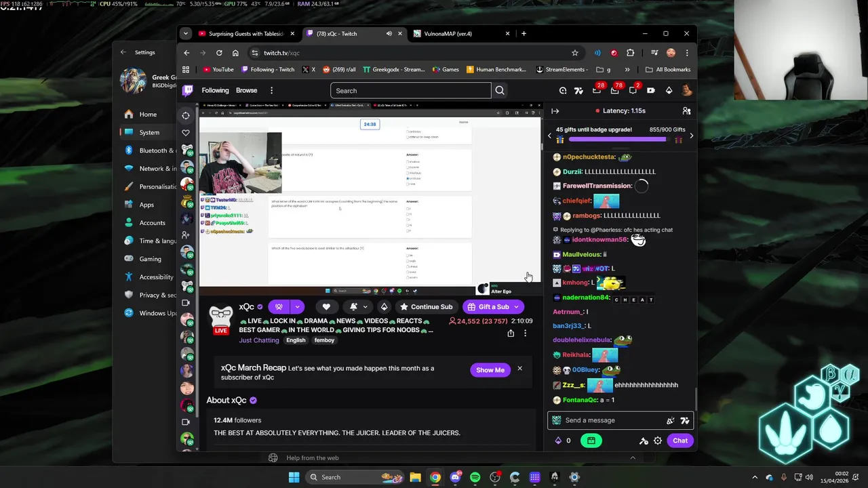Open the Just Chatting category link

(258, 340)
